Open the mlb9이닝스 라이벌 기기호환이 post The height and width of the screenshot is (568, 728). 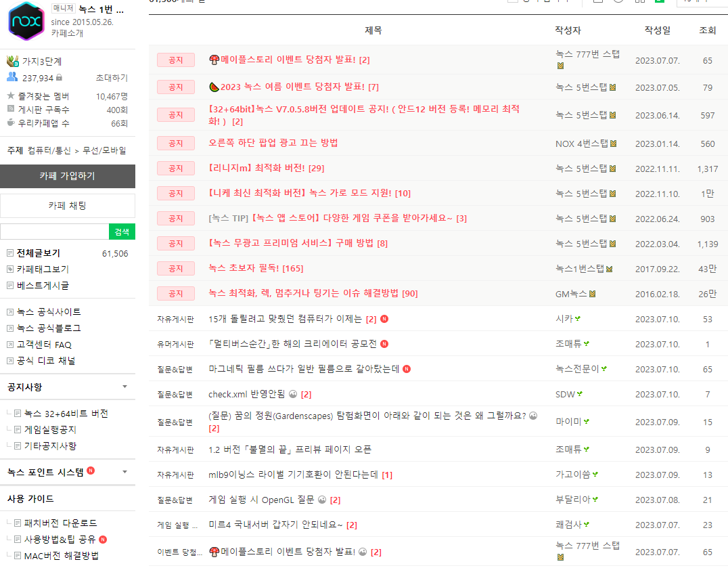click(x=293, y=475)
